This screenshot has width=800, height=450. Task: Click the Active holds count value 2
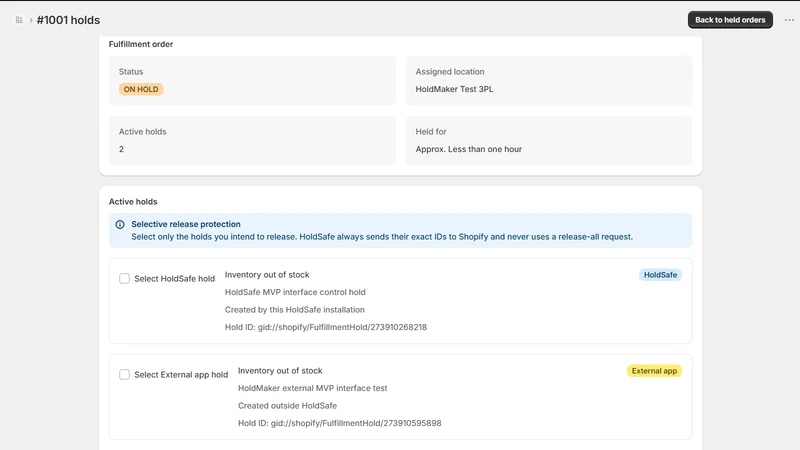121,149
